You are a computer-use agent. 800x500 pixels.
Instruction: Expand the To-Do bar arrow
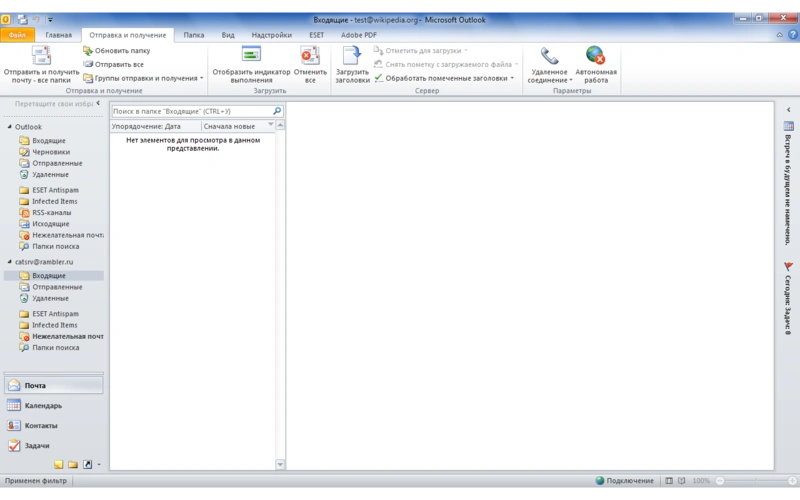tap(788, 110)
